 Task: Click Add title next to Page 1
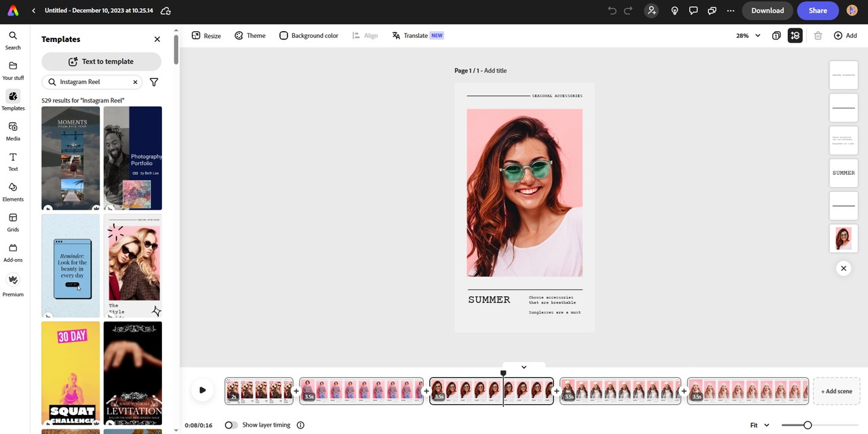coord(495,71)
